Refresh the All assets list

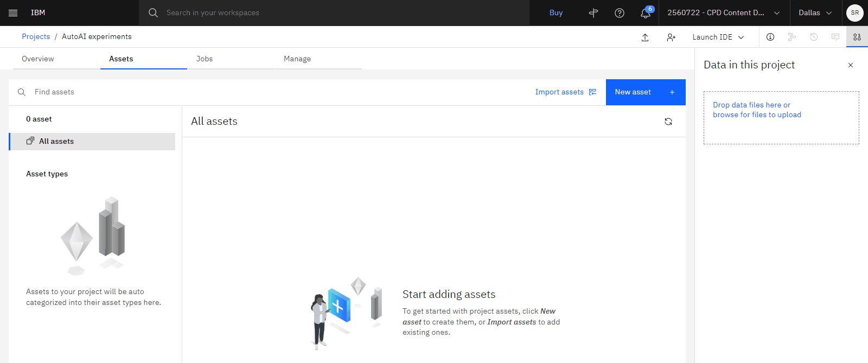point(668,122)
